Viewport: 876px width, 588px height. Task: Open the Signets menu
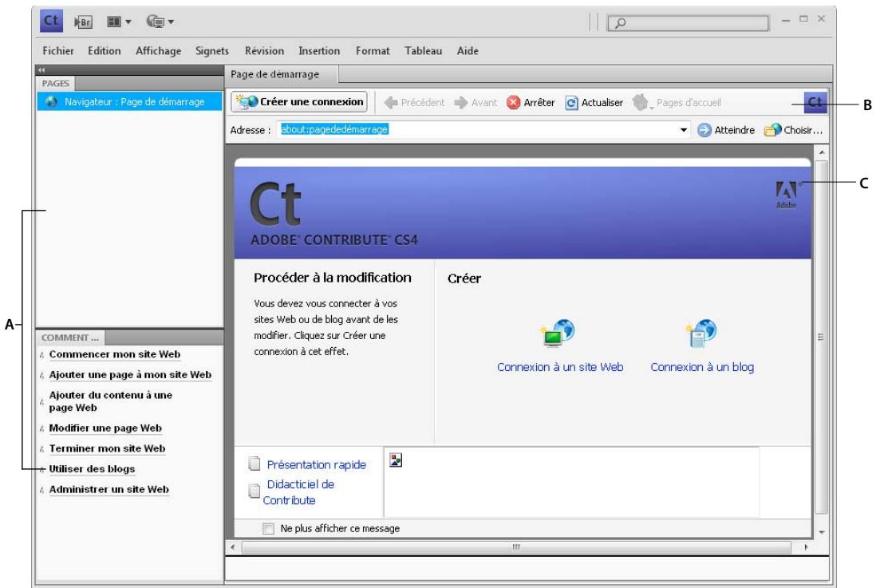[211, 51]
